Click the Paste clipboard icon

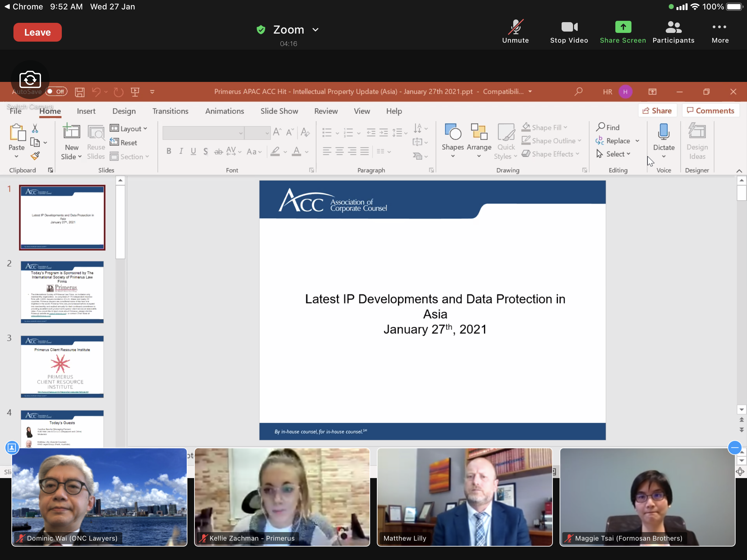pos(17,132)
